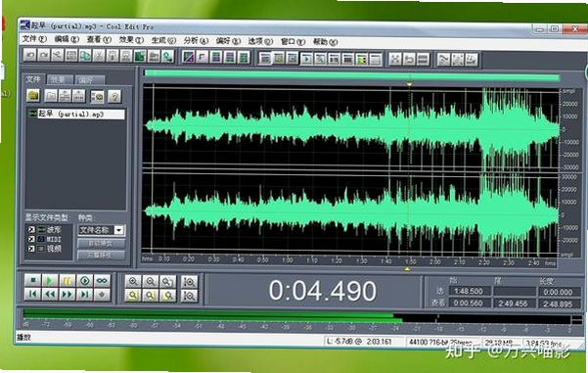This screenshot has height=373, width=588.
Task: Pause playback with the yellow Pause button
Action: point(68,281)
